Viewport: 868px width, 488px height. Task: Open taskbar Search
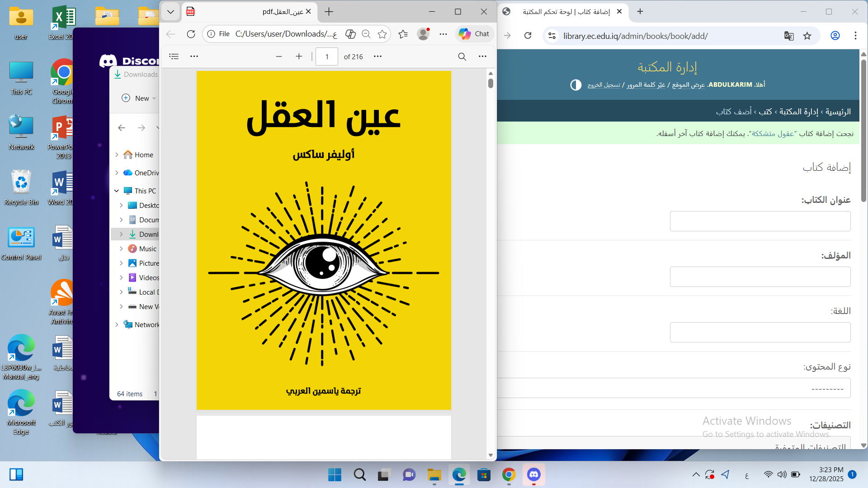click(x=360, y=475)
